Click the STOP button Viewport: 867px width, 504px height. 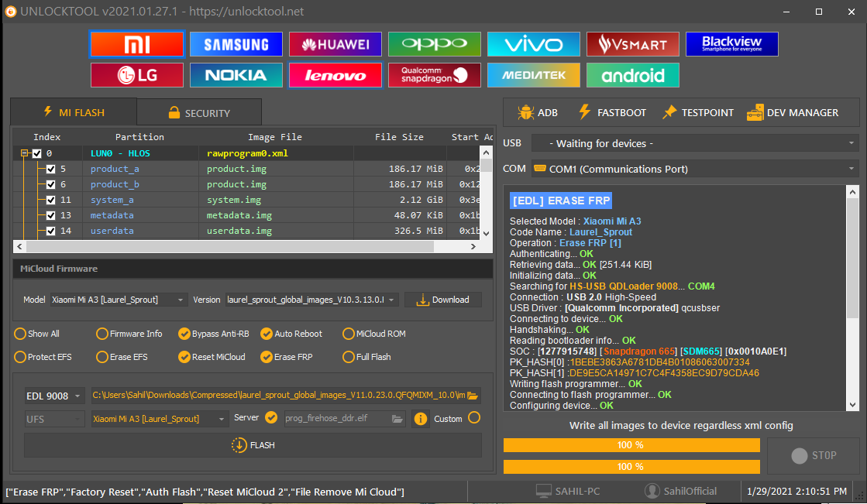814,455
